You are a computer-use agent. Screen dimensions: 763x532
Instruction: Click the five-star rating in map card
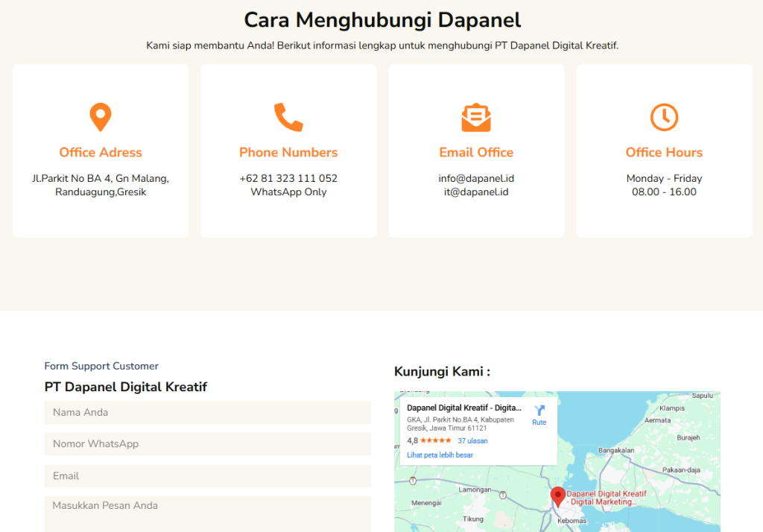435,440
